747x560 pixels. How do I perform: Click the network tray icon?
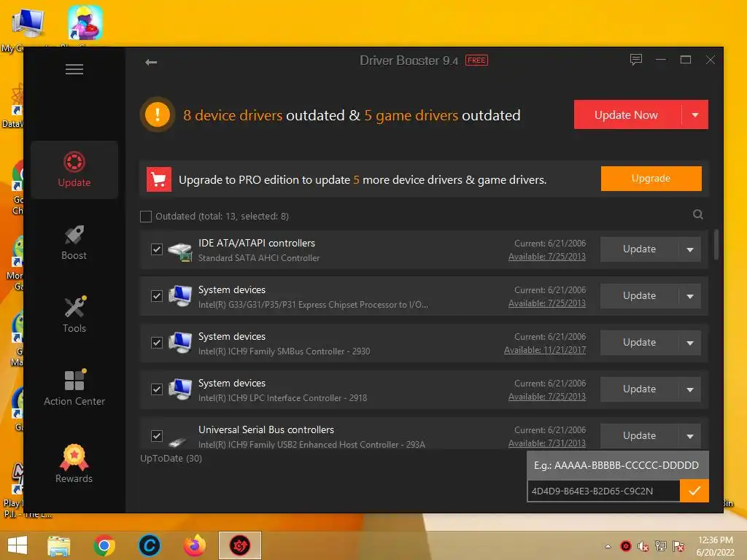[x=661, y=546]
